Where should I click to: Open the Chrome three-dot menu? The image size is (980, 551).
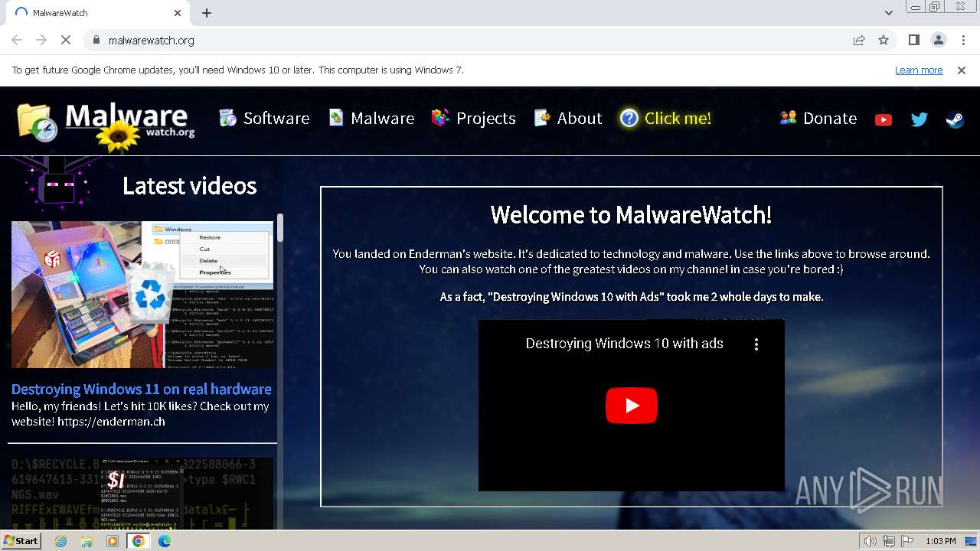[962, 40]
